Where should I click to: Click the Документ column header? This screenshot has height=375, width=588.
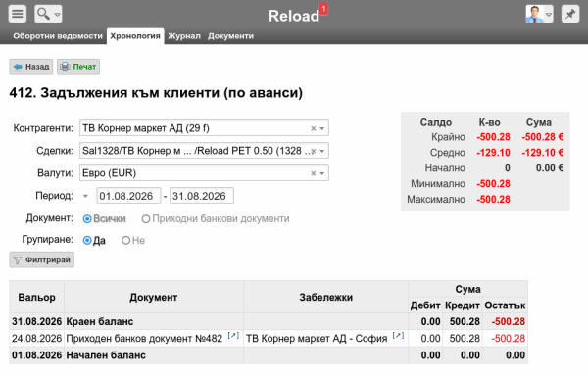154,297
